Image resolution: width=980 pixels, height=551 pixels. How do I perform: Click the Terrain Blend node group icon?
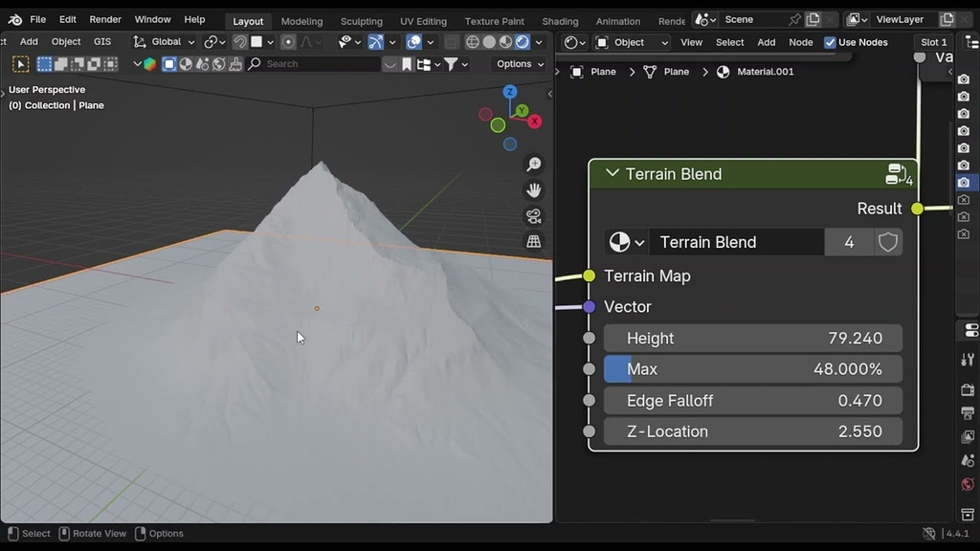[x=899, y=174]
